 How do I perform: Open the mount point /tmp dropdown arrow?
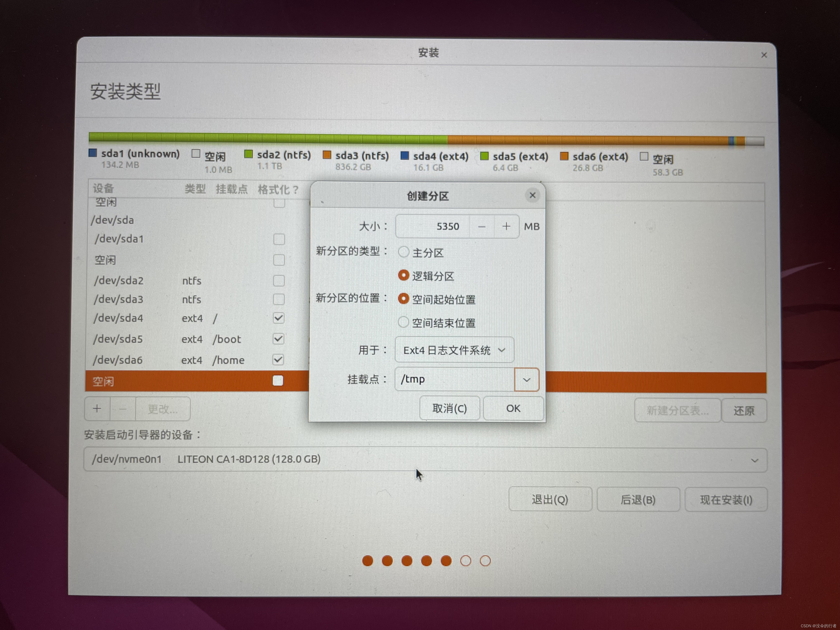pos(526,379)
